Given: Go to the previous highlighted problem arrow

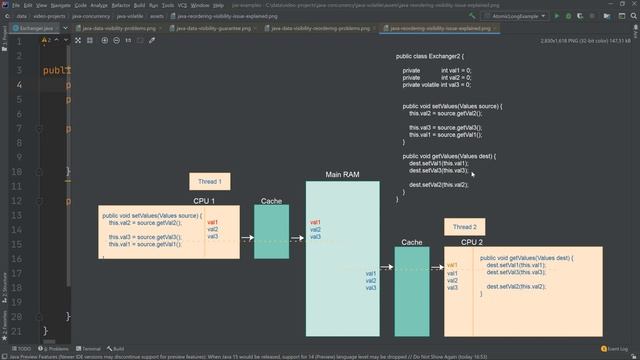Looking at the screenshot, I should tap(57, 40).
